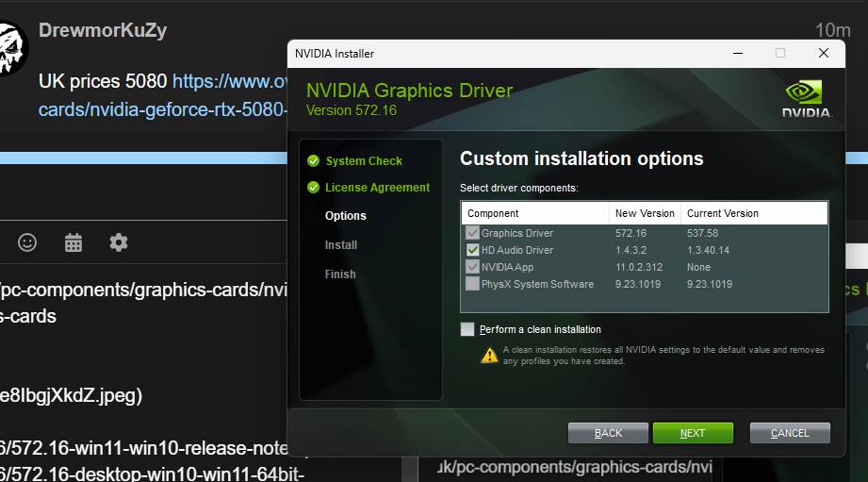Image resolution: width=868 pixels, height=482 pixels.
Task: Click the e8IbgjXkdZ.jpeg text line
Action: (71, 395)
